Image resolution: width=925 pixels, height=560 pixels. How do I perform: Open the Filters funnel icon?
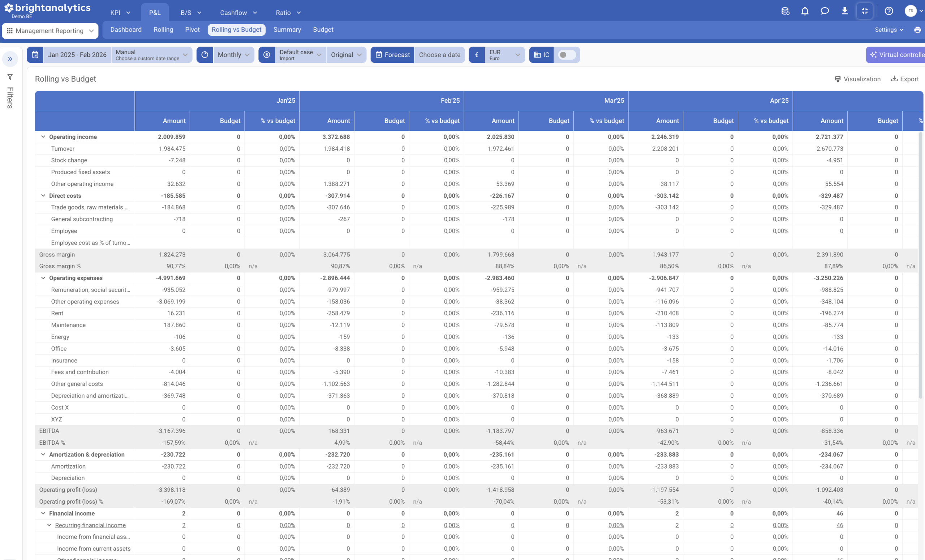pyautogui.click(x=10, y=77)
